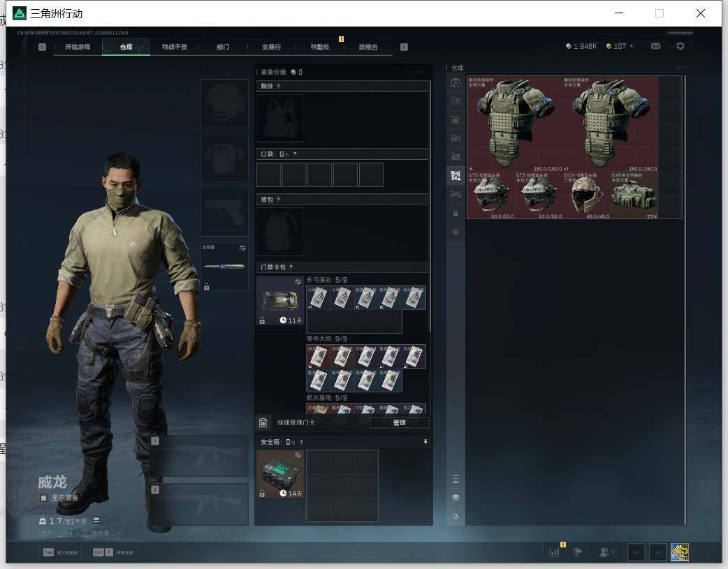This screenshot has width=728, height=569.
Task: Click the left arrow button before the nav tabs
Action: [42, 47]
